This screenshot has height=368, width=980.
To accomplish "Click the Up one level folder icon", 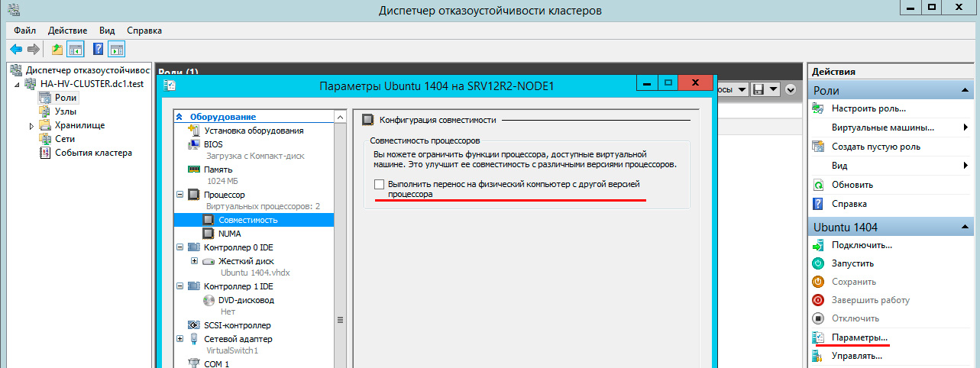I will tap(57, 50).
